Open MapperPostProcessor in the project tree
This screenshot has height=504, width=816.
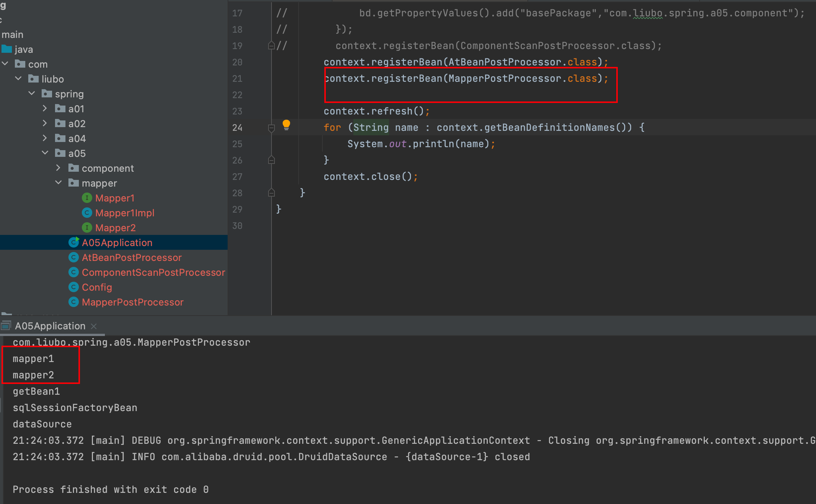click(133, 302)
